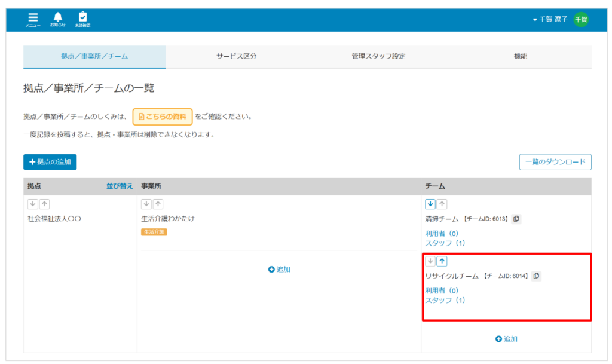This screenshot has width=612, height=364.
Task: Switch to the 拠点/事業所/チーム tab
Action: pos(94,57)
